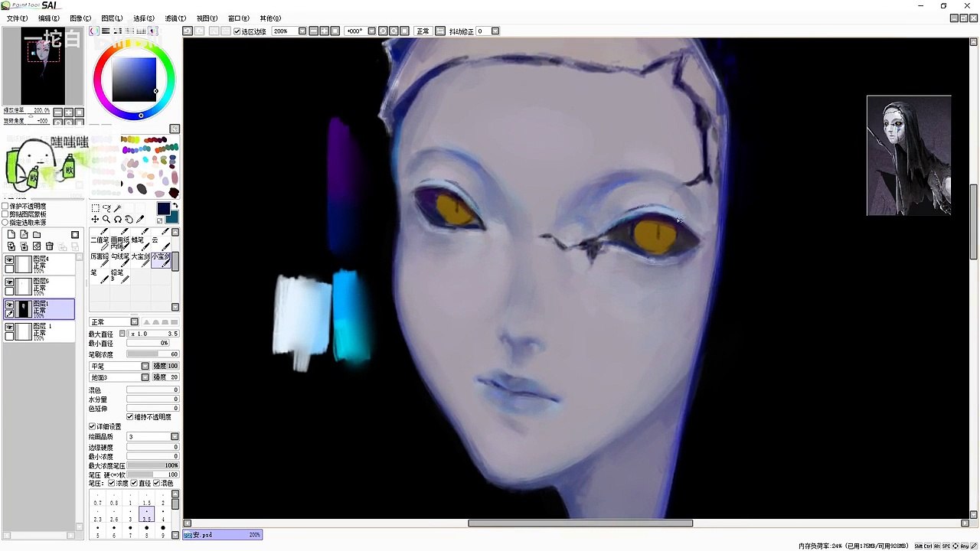Click the foreground dark navy color swatch
Viewport: 980px width, 551px height.
click(163, 208)
